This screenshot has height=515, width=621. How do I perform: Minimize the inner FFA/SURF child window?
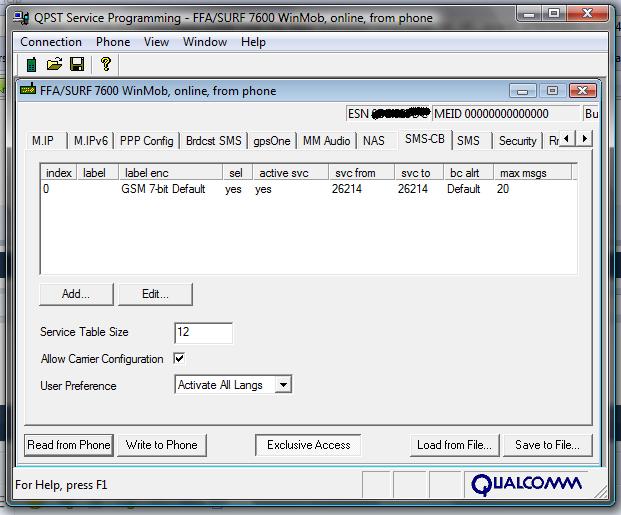[x=522, y=91]
